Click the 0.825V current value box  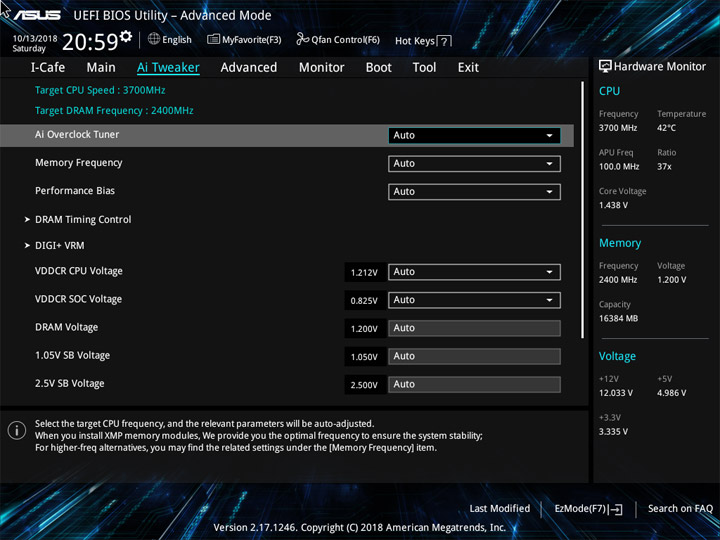[365, 301]
